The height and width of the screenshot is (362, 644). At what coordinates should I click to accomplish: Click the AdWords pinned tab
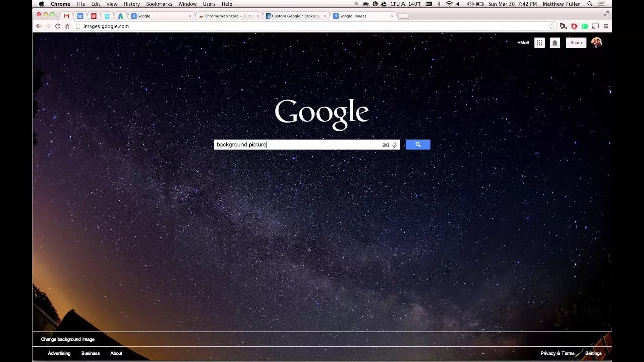pyautogui.click(x=120, y=16)
